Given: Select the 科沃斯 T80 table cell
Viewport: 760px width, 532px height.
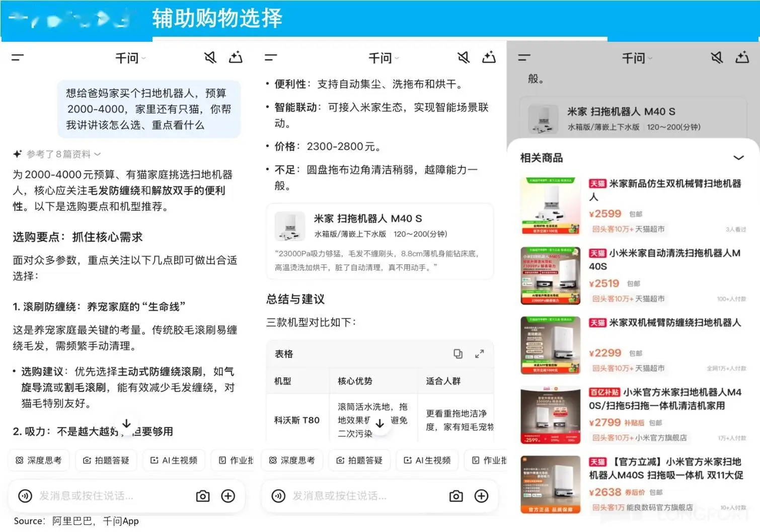Looking at the screenshot, I should point(297,420).
